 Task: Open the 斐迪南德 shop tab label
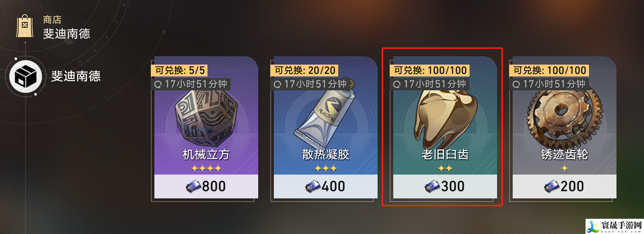(x=76, y=76)
